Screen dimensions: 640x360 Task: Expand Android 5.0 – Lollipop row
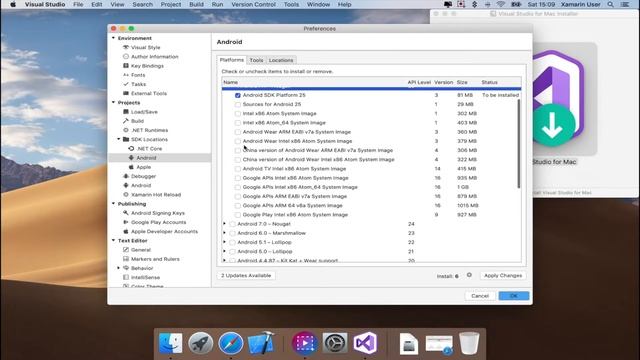(x=224, y=251)
